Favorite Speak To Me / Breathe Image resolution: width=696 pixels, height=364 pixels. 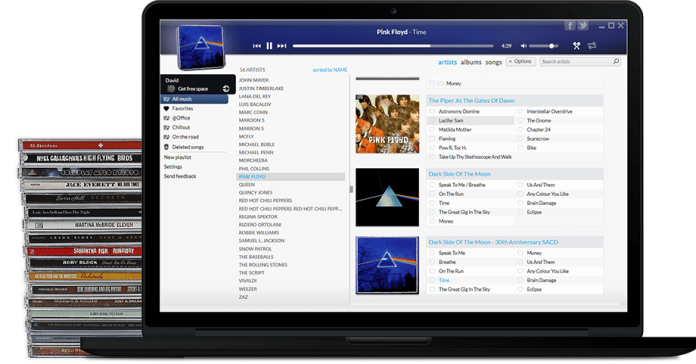coord(432,185)
